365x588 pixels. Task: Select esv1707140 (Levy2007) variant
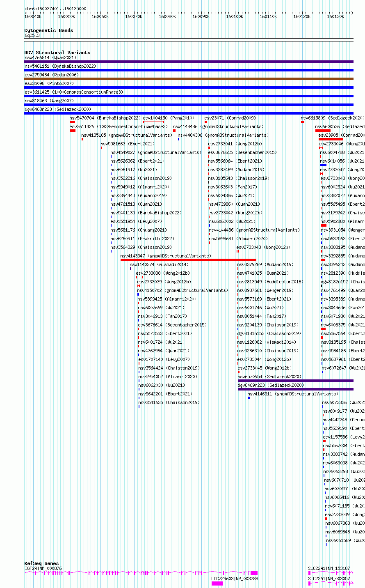164,359
